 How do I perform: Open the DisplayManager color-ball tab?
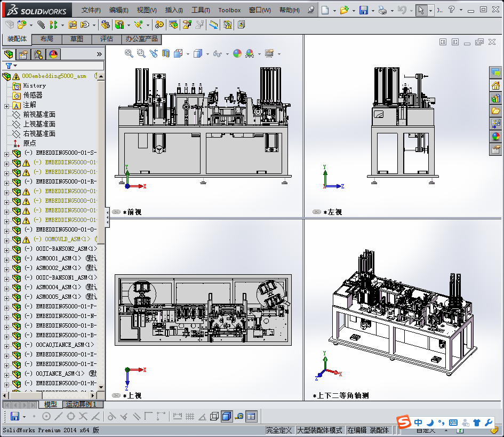point(53,54)
